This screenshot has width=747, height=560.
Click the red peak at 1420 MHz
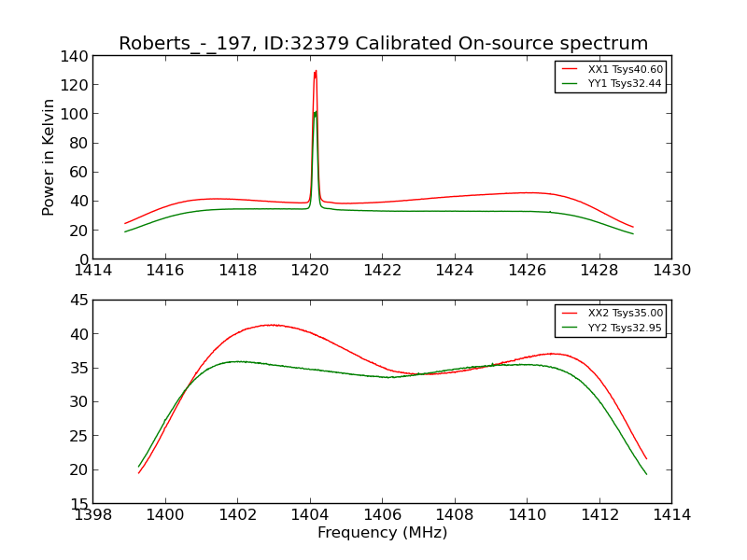coord(316,72)
